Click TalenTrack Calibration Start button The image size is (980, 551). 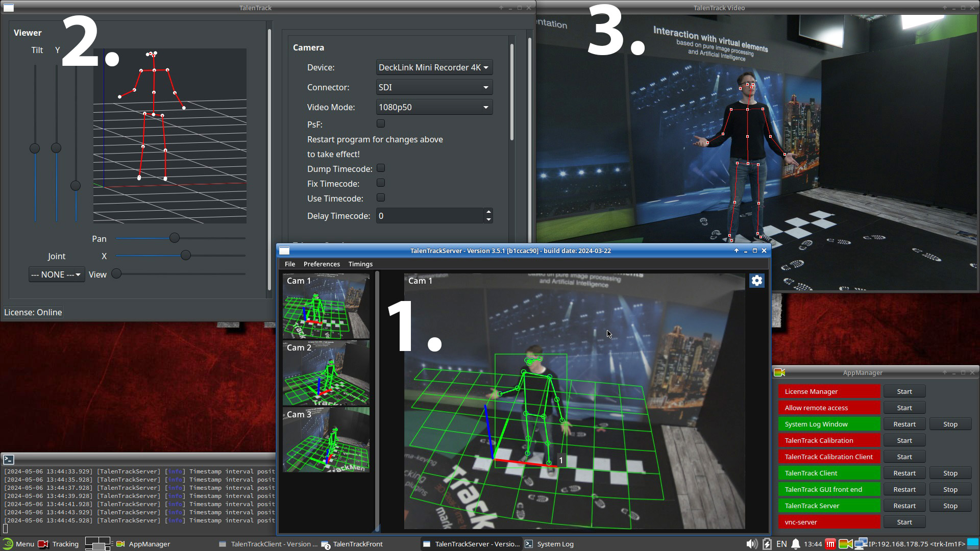[x=904, y=440]
